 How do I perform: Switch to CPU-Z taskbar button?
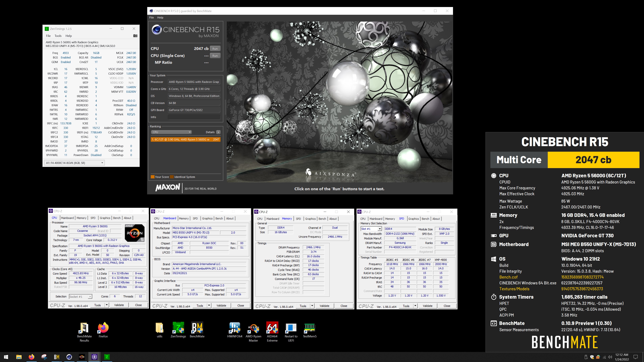tap(94, 357)
